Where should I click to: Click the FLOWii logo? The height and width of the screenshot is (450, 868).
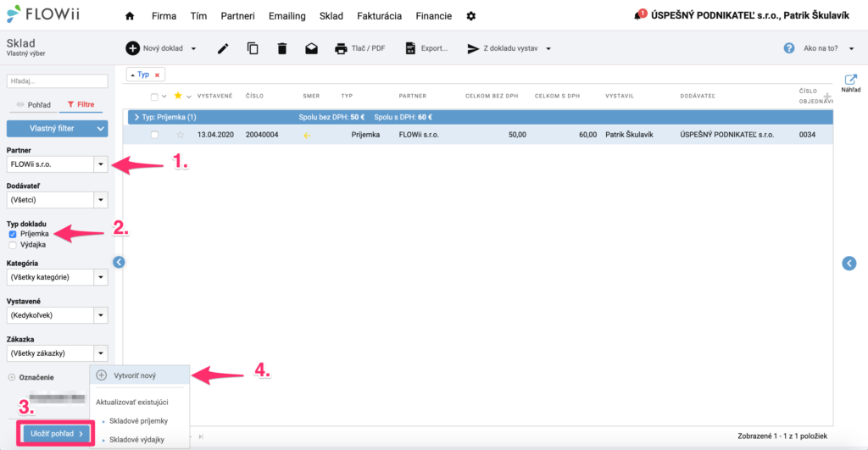click(x=43, y=14)
